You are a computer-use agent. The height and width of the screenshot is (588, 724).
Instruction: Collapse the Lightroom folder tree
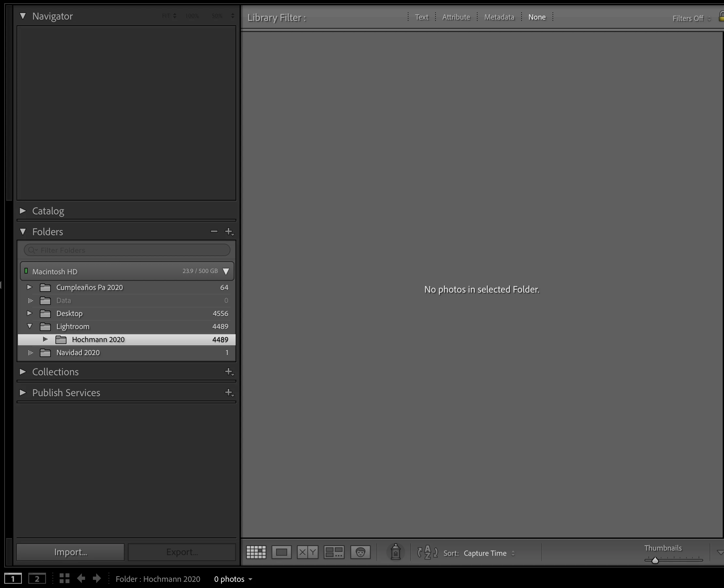click(29, 326)
